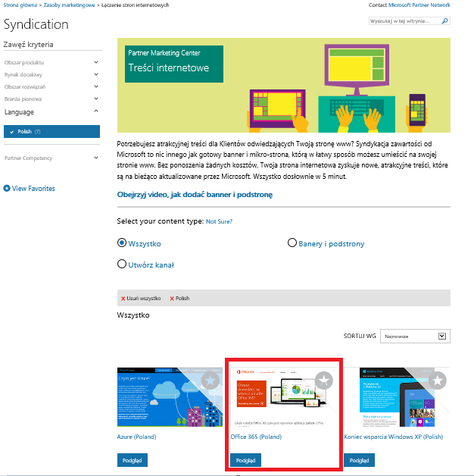Screen dimensions: 474x476
Task: Click the Office 365 (Poland) thumbnail image
Action: pos(283,397)
